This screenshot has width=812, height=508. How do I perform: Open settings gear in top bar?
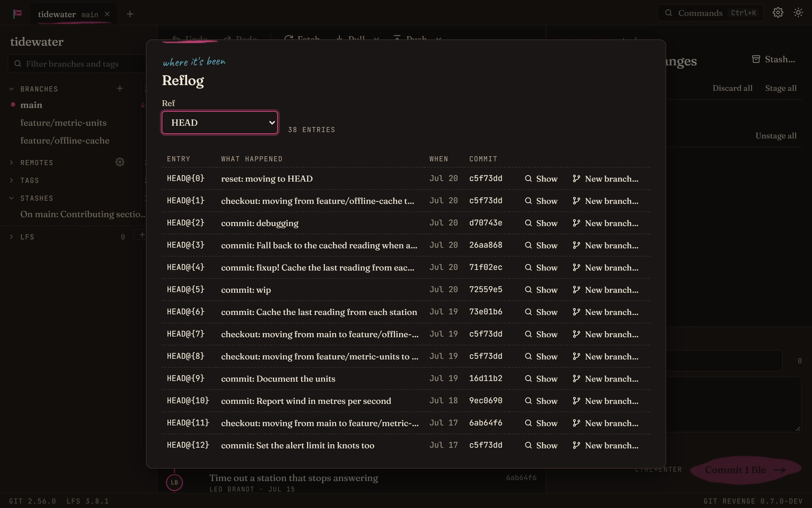pyautogui.click(x=778, y=13)
